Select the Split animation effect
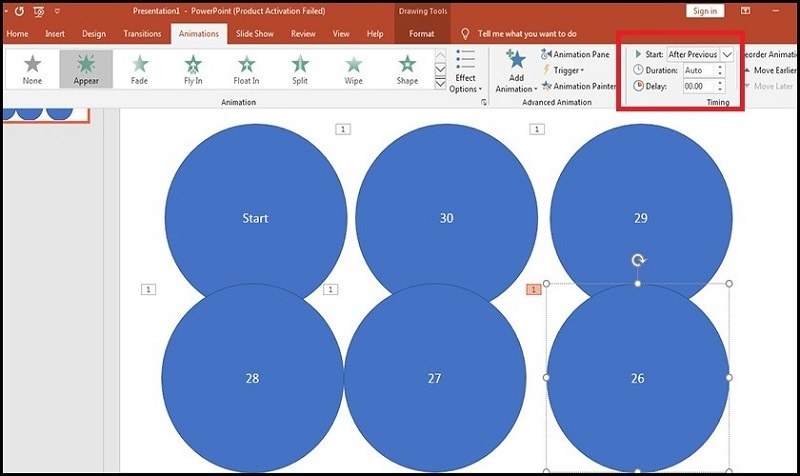 tap(300, 69)
